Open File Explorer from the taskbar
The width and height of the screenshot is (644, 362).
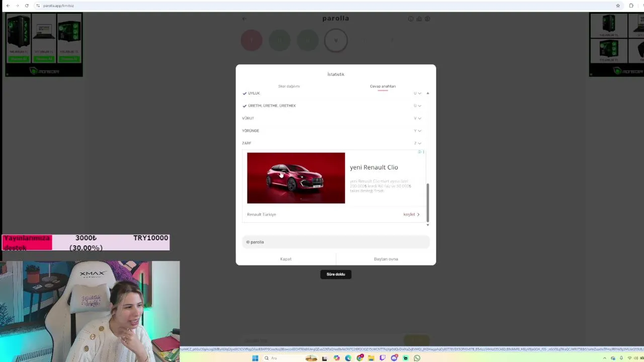(x=371, y=358)
